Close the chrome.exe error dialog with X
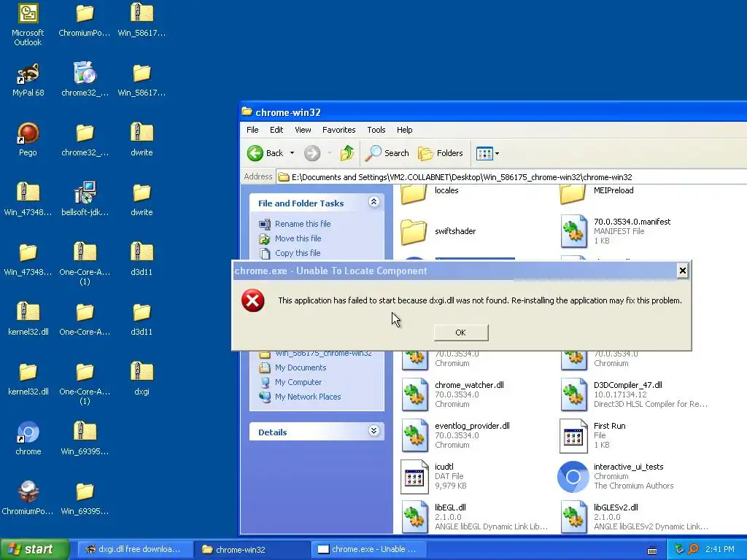Screen dimensions: 747x560 point(682,271)
